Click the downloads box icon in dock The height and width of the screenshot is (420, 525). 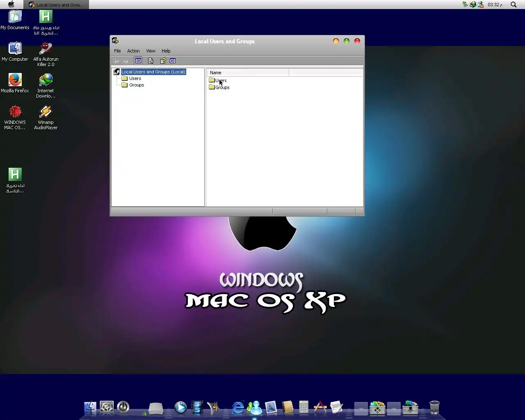click(x=410, y=408)
